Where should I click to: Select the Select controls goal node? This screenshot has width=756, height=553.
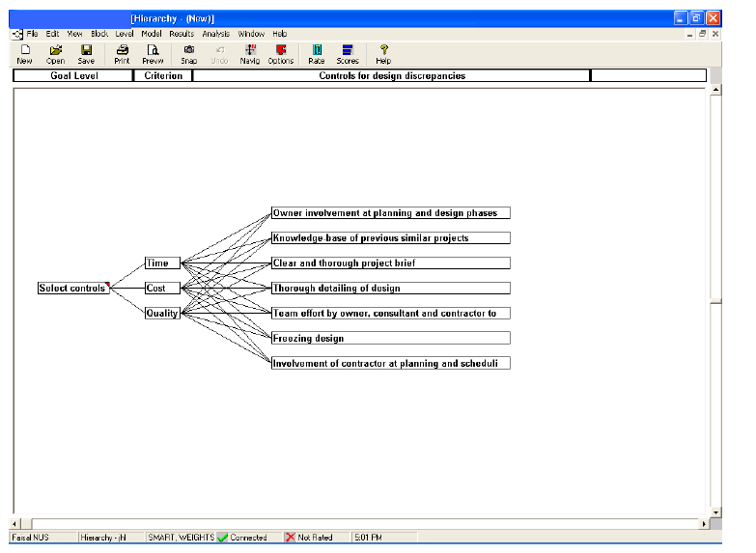click(73, 289)
